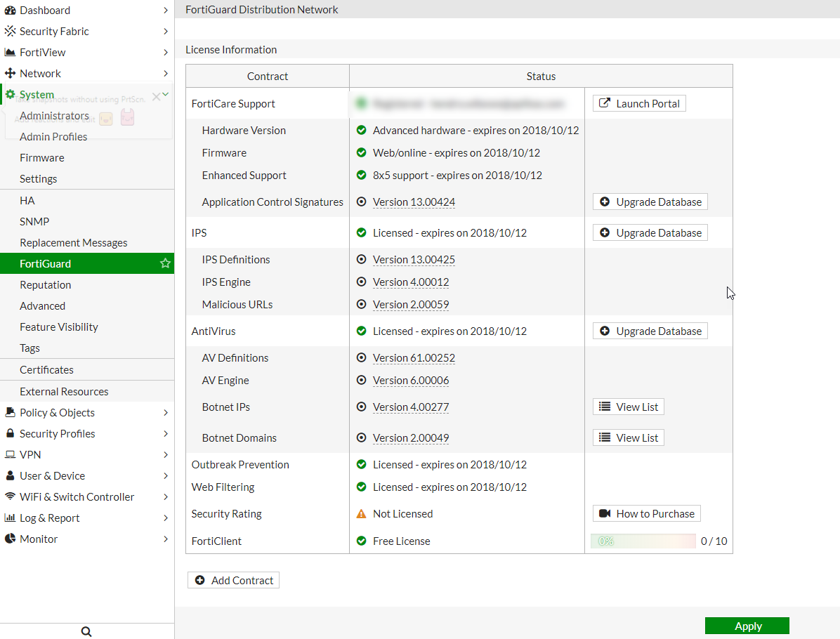Click the System gear icon

[10, 94]
